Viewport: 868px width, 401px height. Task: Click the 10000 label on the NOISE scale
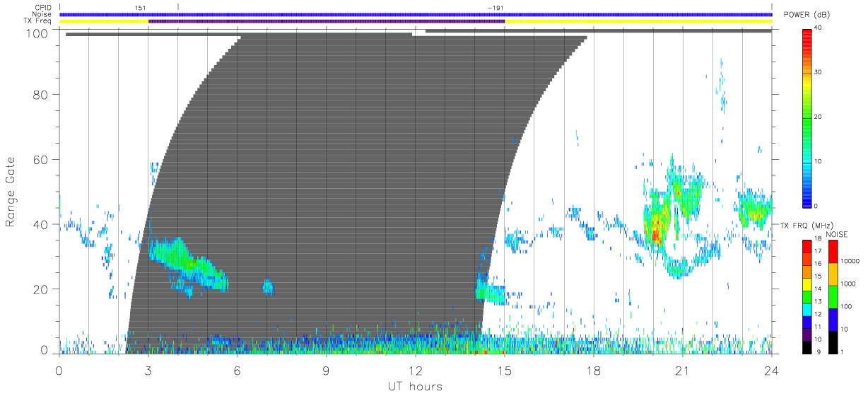(x=850, y=262)
